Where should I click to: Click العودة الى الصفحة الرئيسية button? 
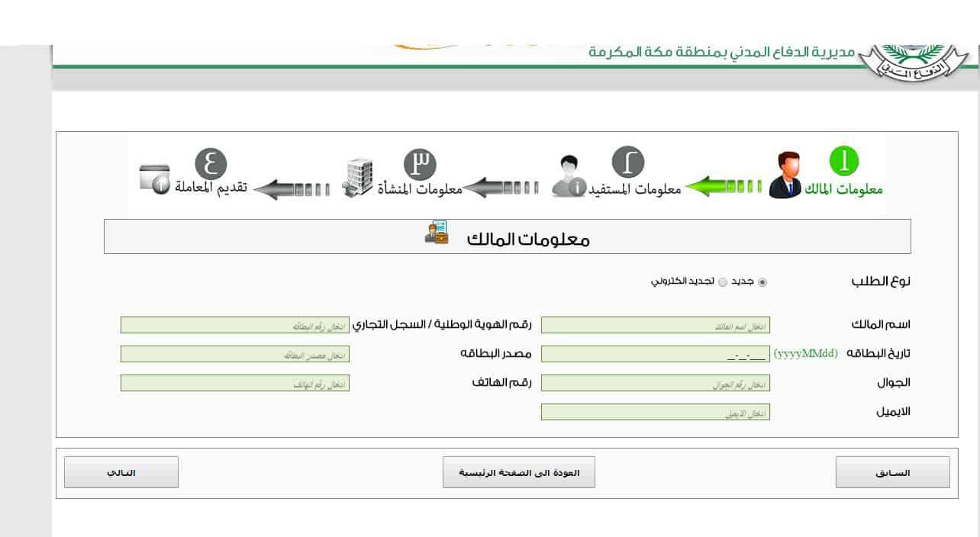pos(518,471)
